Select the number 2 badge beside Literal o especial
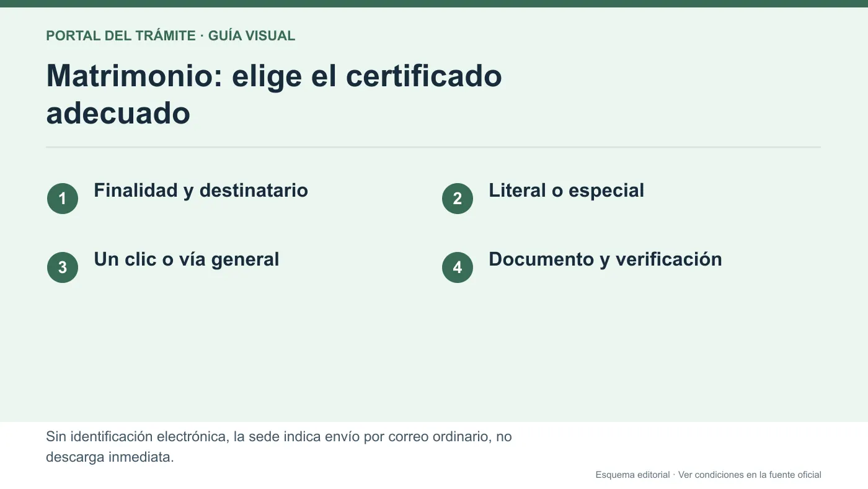The width and height of the screenshot is (868, 489). tap(458, 199)
